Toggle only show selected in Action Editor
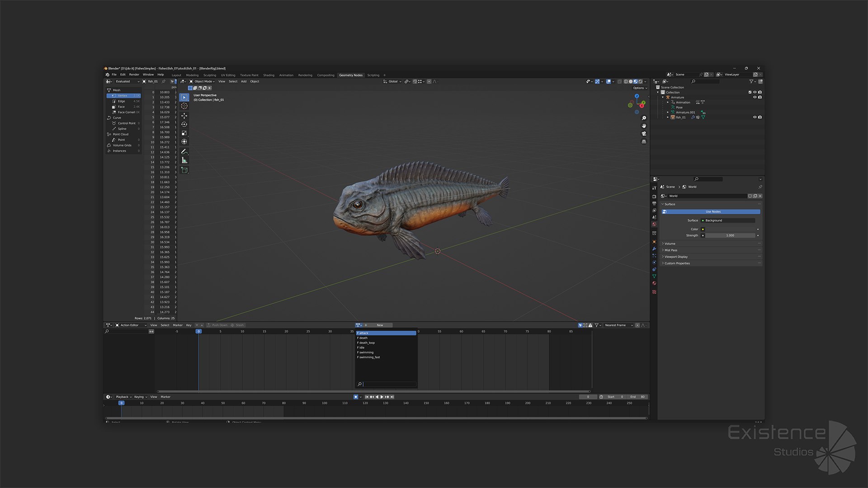Image resolution: width=868 pixels, height=488 pixels. (580, 325)
